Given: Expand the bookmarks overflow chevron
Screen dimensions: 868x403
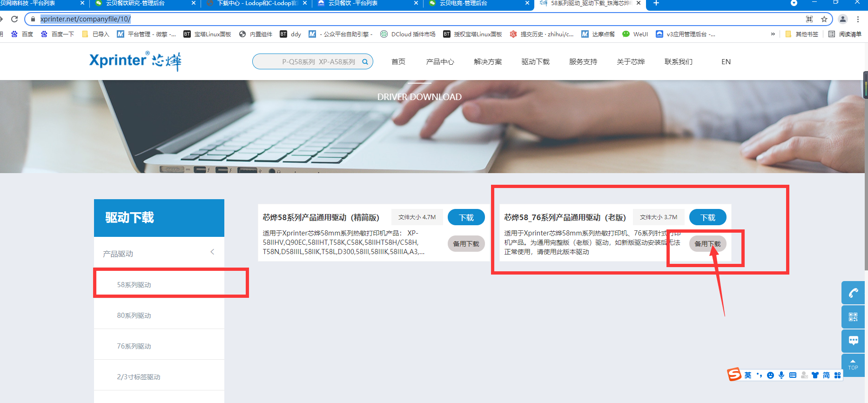Looking at the screenshot, I should point(773,34).
